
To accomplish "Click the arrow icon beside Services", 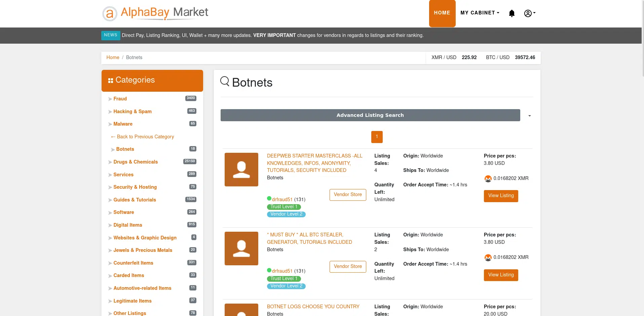I will [110, 175].
